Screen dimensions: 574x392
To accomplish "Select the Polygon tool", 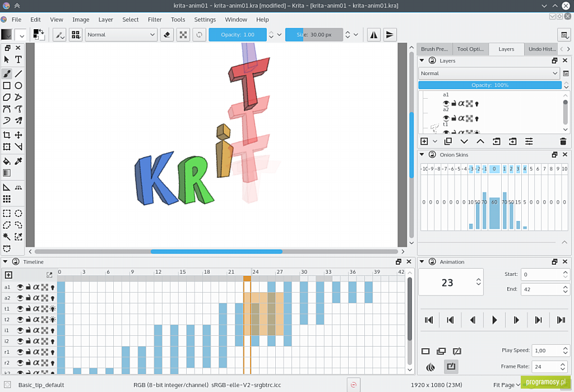I will click(7, 97).
